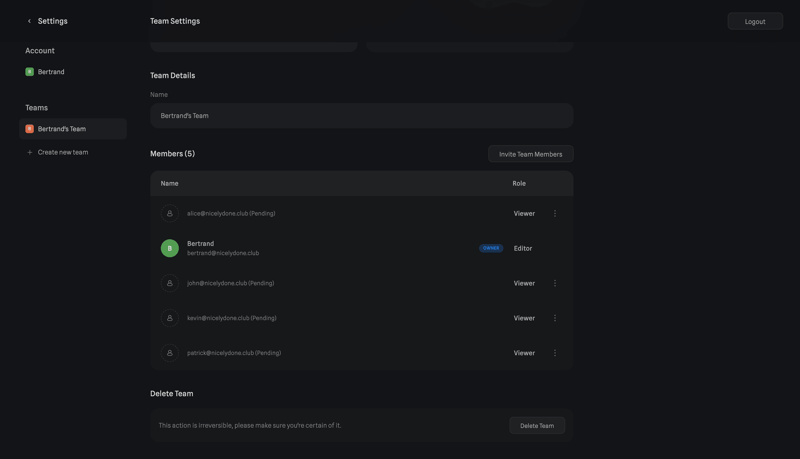Click the Role column header
The image size is (800, 459).
(519, 184)
